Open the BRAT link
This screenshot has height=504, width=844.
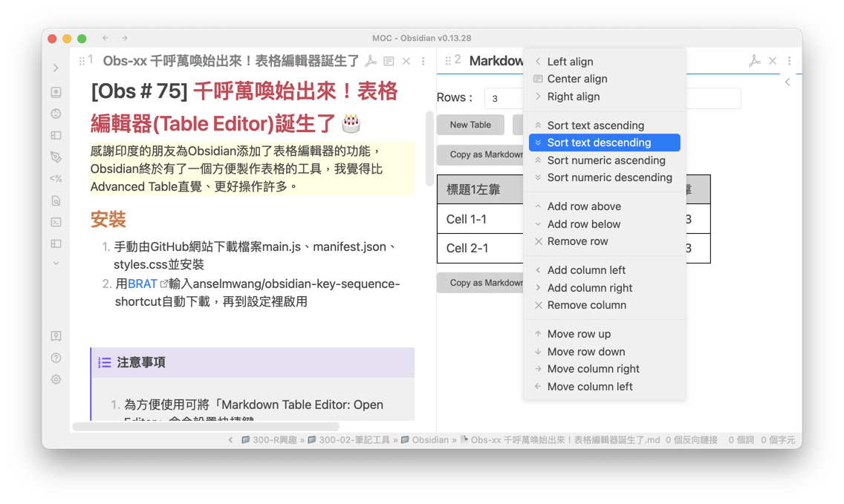pos(143,284)
